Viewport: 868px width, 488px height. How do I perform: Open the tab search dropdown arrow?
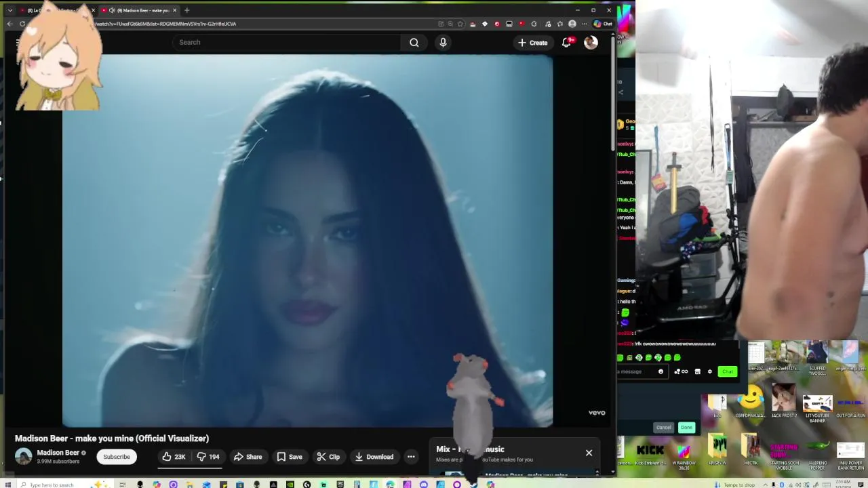pos(9,10)
